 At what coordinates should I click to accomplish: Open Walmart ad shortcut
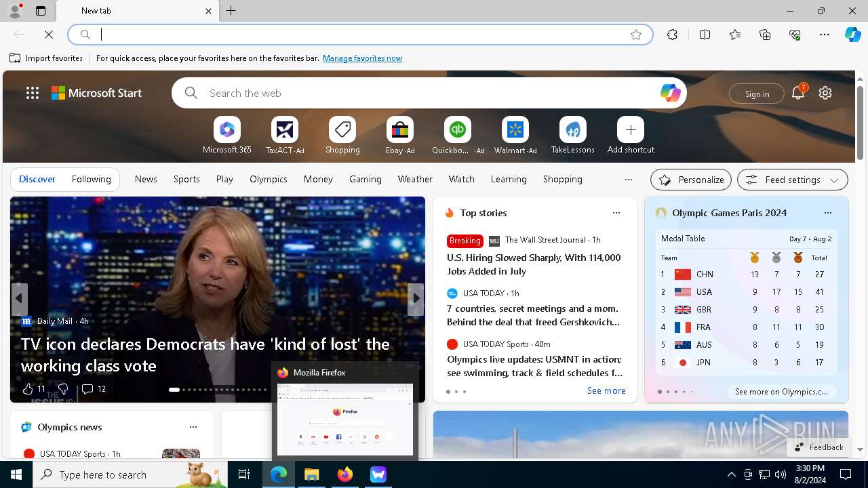click(x=515, y=136)
